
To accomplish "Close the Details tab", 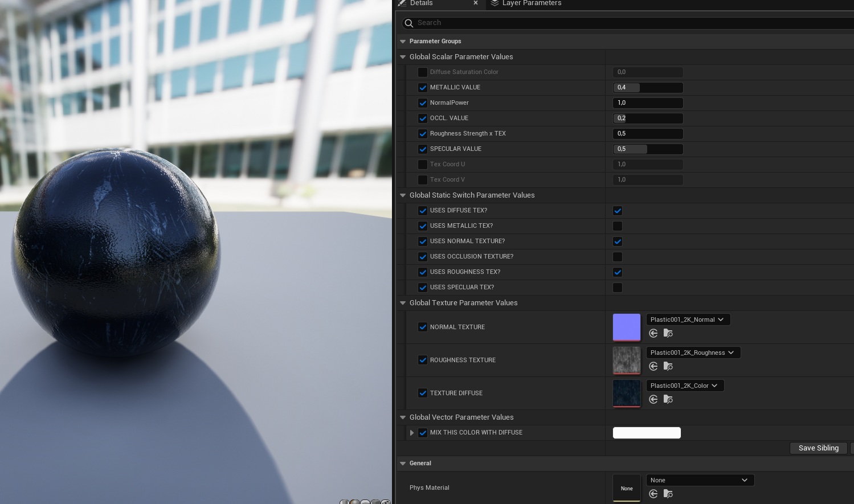I will click(x=476, y=3).
